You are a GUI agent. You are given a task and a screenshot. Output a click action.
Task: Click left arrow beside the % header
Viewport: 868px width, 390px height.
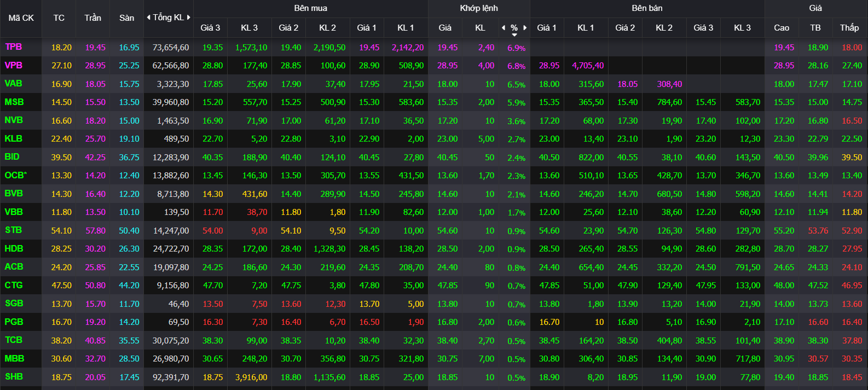(504, 27)
